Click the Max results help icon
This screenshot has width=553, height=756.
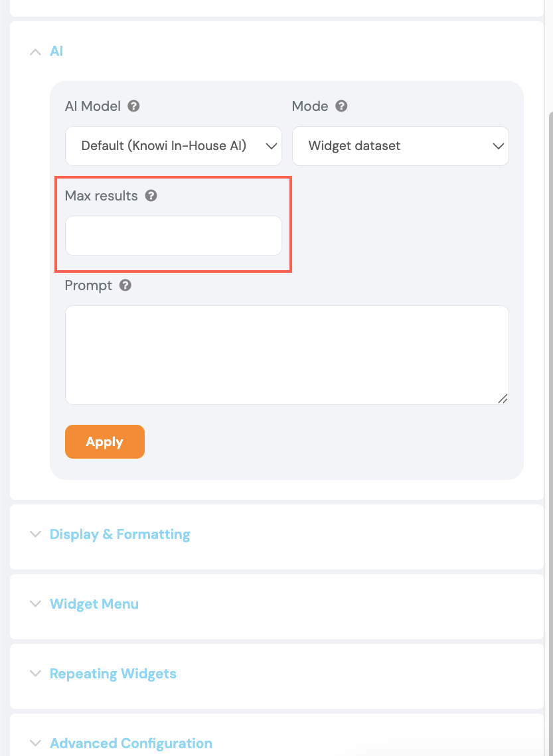click(x=151, y=195)
